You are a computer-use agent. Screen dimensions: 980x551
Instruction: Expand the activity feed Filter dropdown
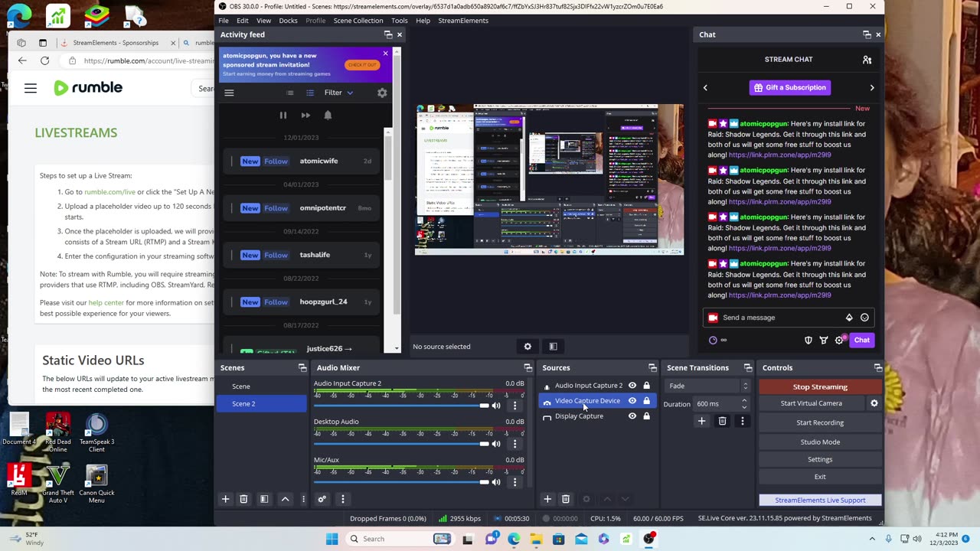[x=338, y=93]
